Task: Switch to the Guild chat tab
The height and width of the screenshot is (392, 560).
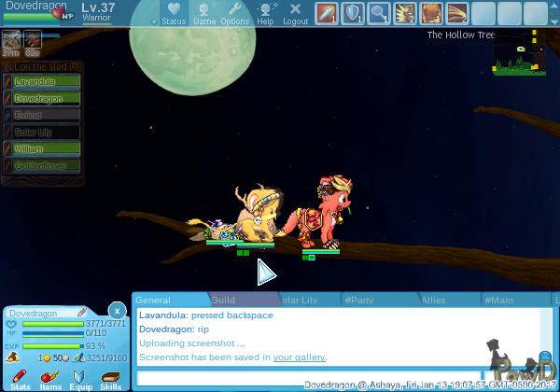Action: [x=223, y=300]
